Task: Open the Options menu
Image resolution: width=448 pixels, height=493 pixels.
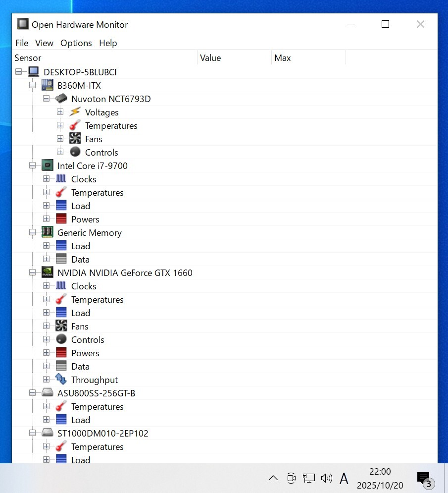Action: tap(76, 43)
